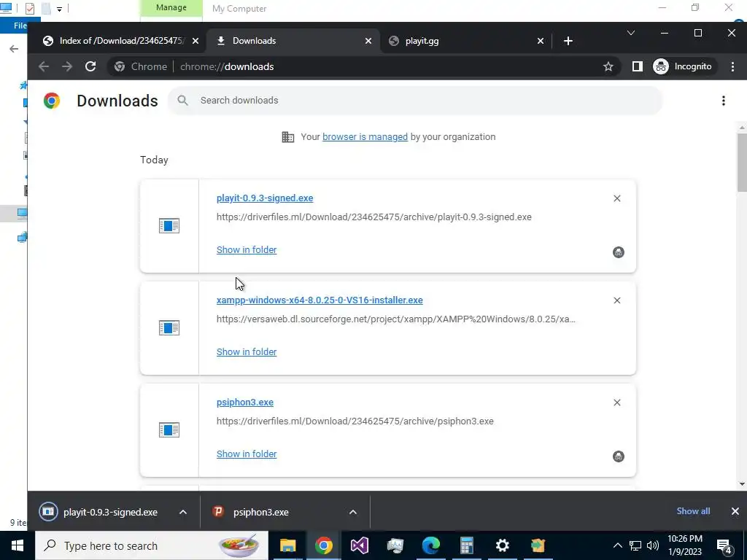Open quick access toolbar dropdown in Explorer
This screenshot has width=747, height=560.
click(x=59, y=9)
